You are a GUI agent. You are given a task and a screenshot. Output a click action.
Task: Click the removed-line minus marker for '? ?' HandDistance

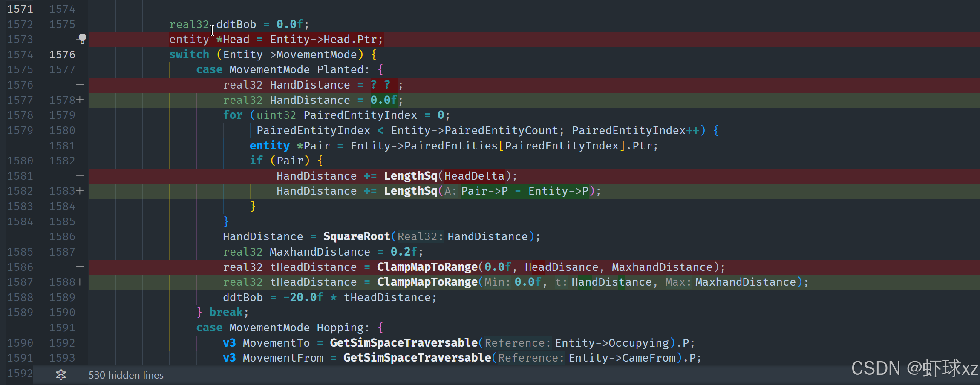point(80,85)
